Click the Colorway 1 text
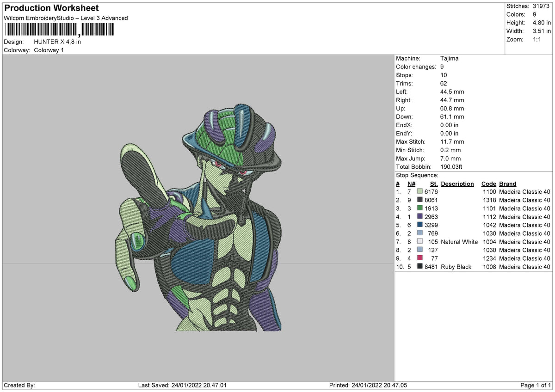 click(49, 50)
